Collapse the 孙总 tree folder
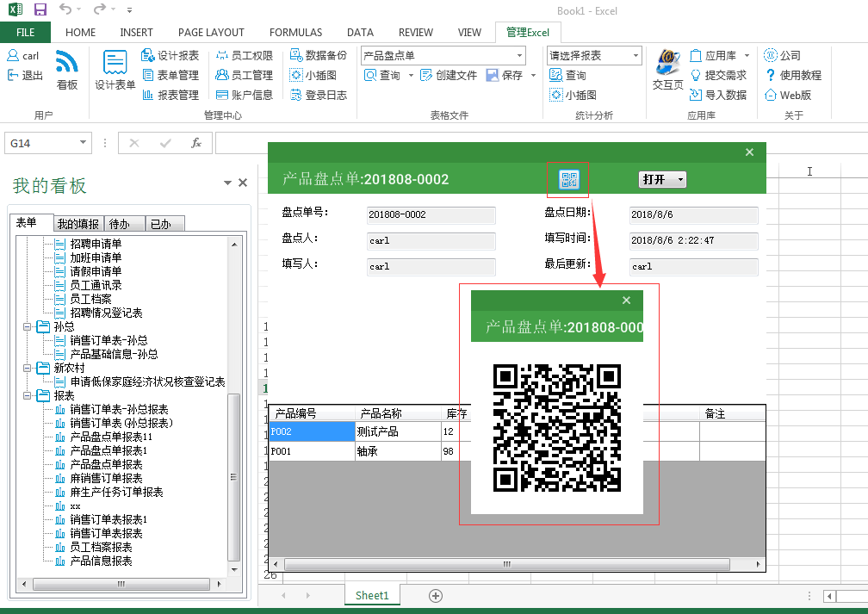Image resolution: width=868 pixels, height=614 pixels. 28,327
